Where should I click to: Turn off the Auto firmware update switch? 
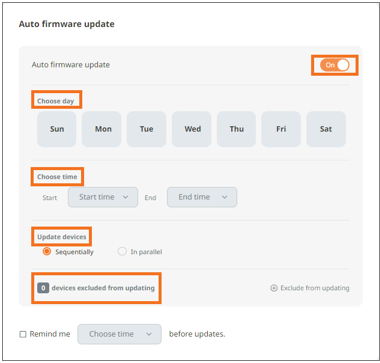tap(334, 65)
